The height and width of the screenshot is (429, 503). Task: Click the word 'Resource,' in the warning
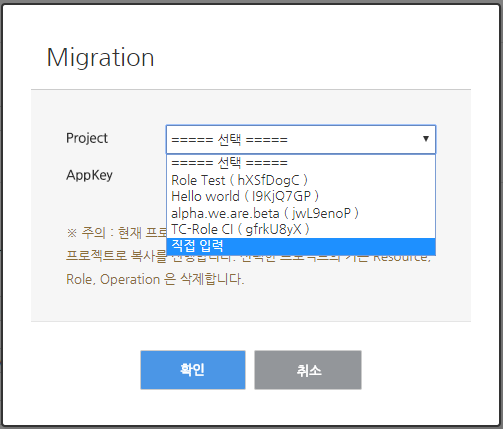tap(402, 258)
